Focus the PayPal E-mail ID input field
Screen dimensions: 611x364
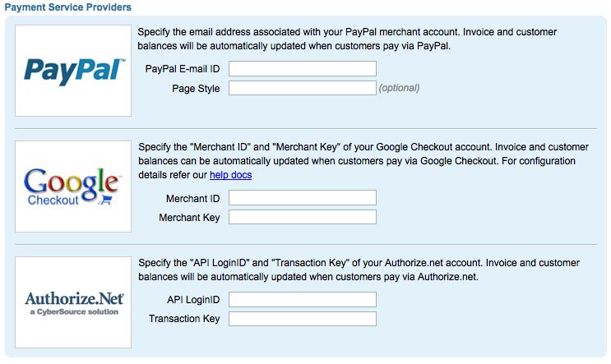pyautogui.click(x=302, y=68)
